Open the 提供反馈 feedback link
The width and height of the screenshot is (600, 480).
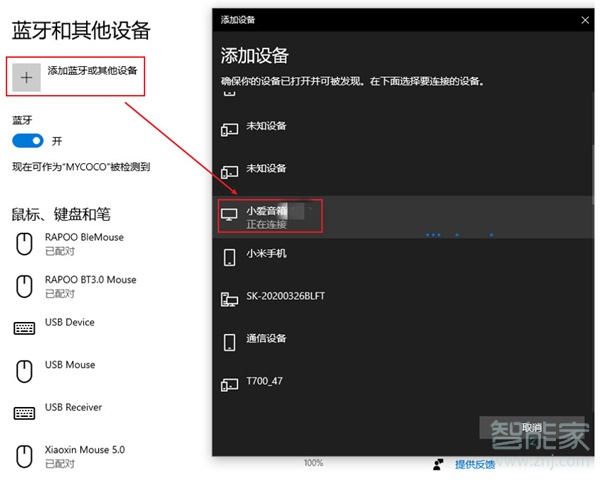pos(475,464)
